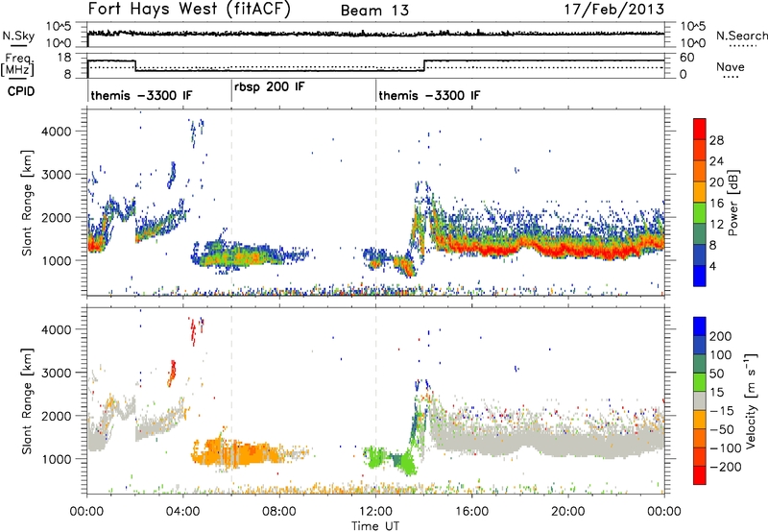Click the 'CPID' row label

21,91
